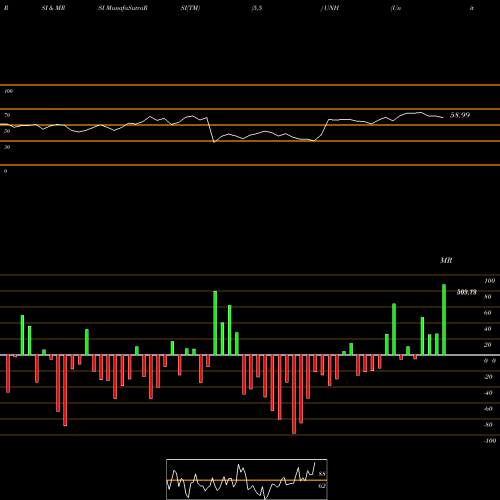Click the value 88 in mini chart
The width and height of the screenshot is (500, 500).
coord(322,474)
